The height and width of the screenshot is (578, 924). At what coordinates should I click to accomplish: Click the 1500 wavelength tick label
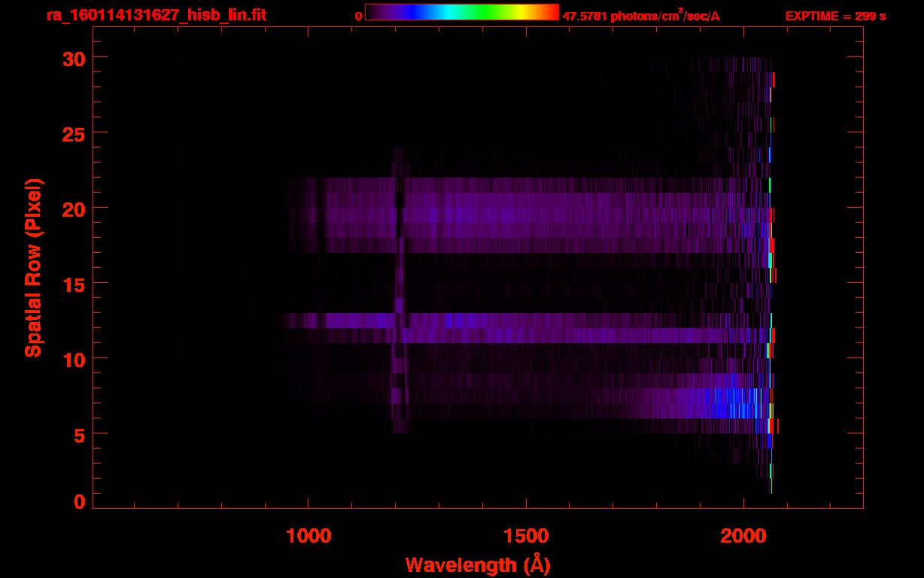pyautogui.click(x=525, y=535)
